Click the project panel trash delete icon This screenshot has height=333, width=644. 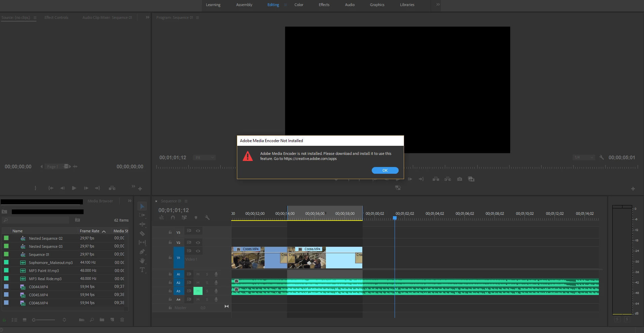click(x=122, y=320)
